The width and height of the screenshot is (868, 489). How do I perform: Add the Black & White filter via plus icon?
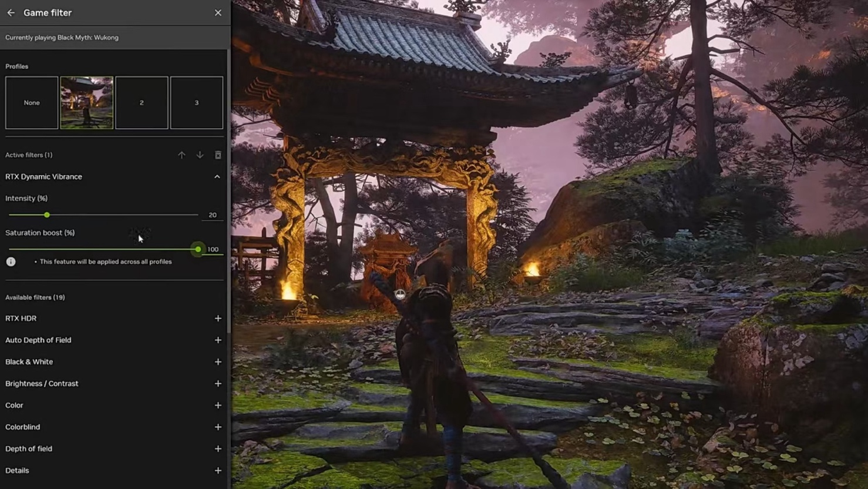(217, 361)
